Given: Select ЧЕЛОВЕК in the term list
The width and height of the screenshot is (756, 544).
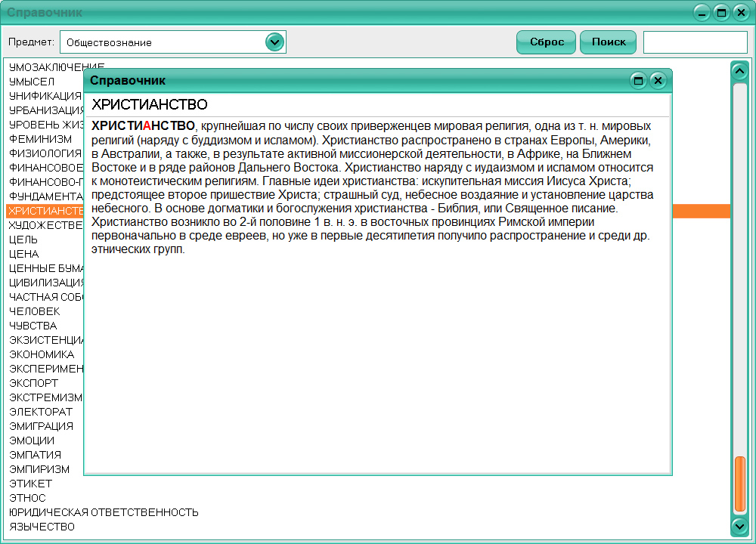Looking at the screenshot, I should 35,311.
